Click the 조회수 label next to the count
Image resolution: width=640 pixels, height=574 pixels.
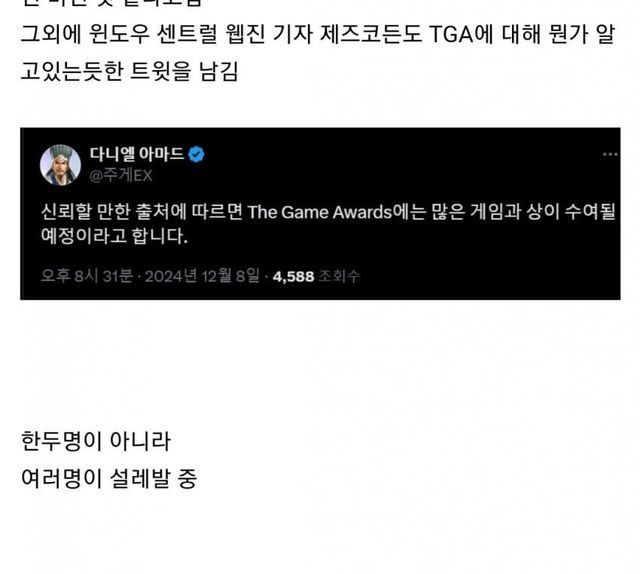(339, 276)
